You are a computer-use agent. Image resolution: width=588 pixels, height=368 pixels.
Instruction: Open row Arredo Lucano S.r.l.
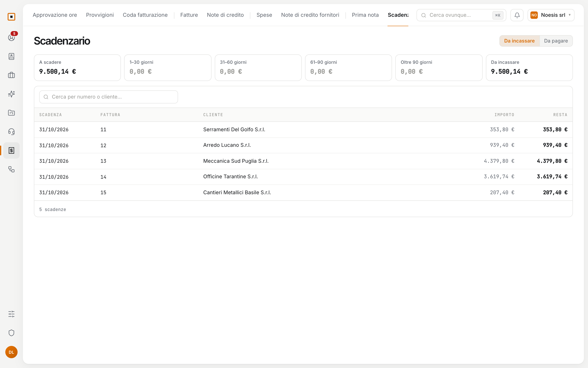(303, 145)
